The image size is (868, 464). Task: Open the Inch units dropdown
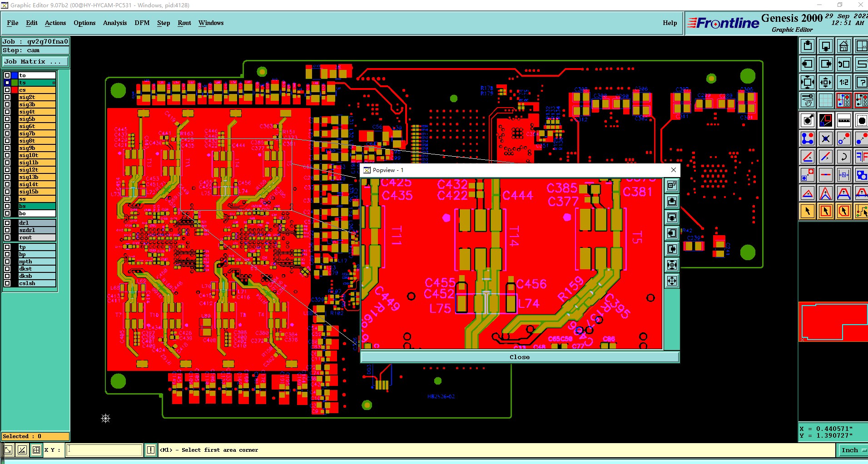(x=853, y=450)
